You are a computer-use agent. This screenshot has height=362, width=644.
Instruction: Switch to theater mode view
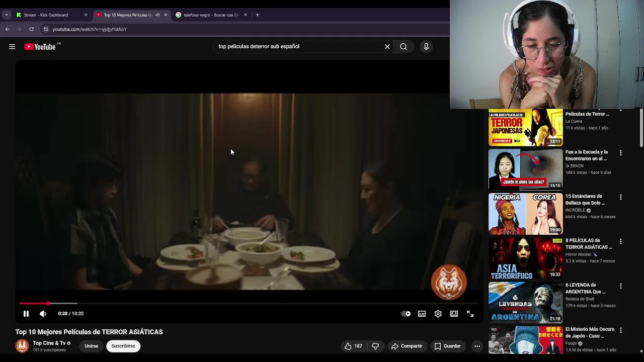pos(454,314)
